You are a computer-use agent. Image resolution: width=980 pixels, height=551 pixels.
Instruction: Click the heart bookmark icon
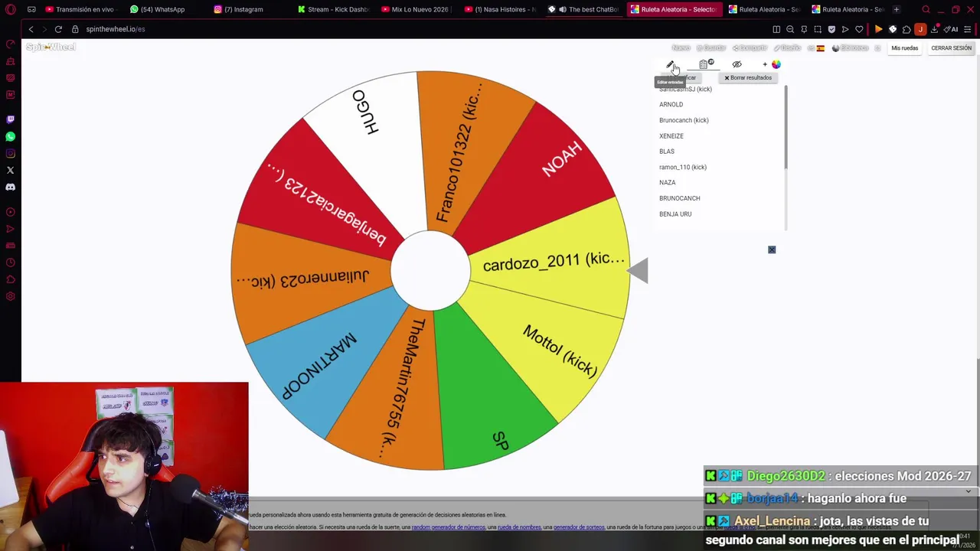pyautogui.click(x=859, y=29)
